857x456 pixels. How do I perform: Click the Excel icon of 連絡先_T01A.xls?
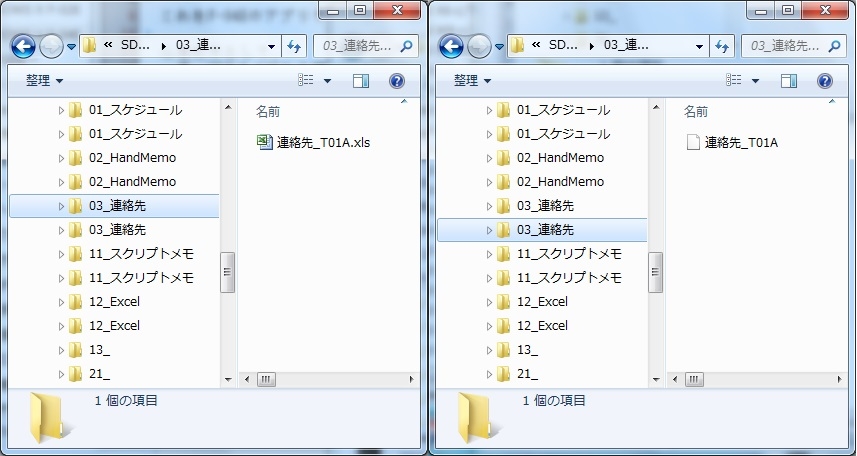[265, 143]
